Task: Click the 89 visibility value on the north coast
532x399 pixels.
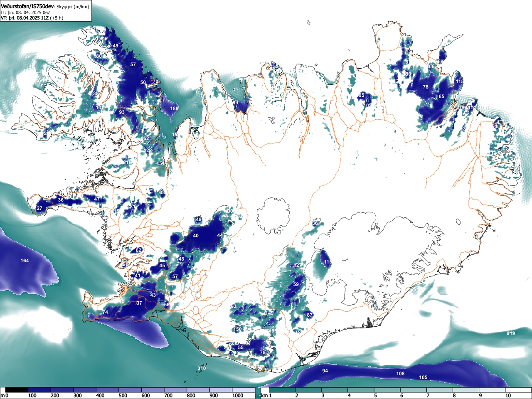Action: [x=235, y=103]
